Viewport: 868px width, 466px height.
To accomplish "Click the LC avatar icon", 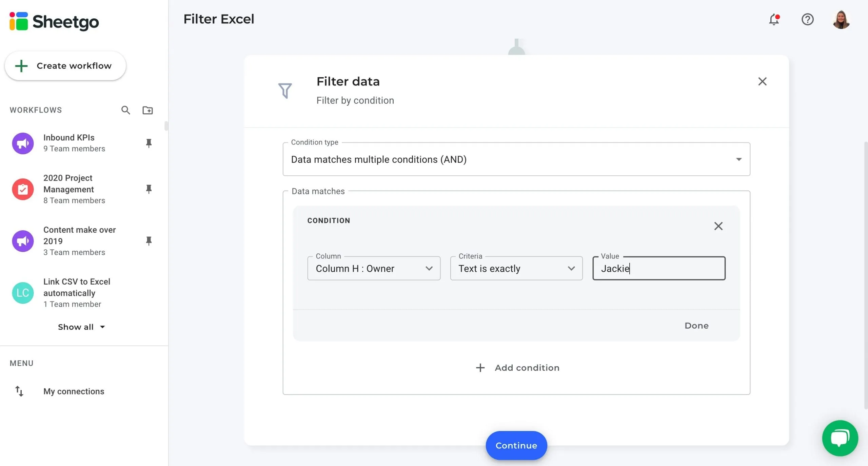I will pos(23,293).
